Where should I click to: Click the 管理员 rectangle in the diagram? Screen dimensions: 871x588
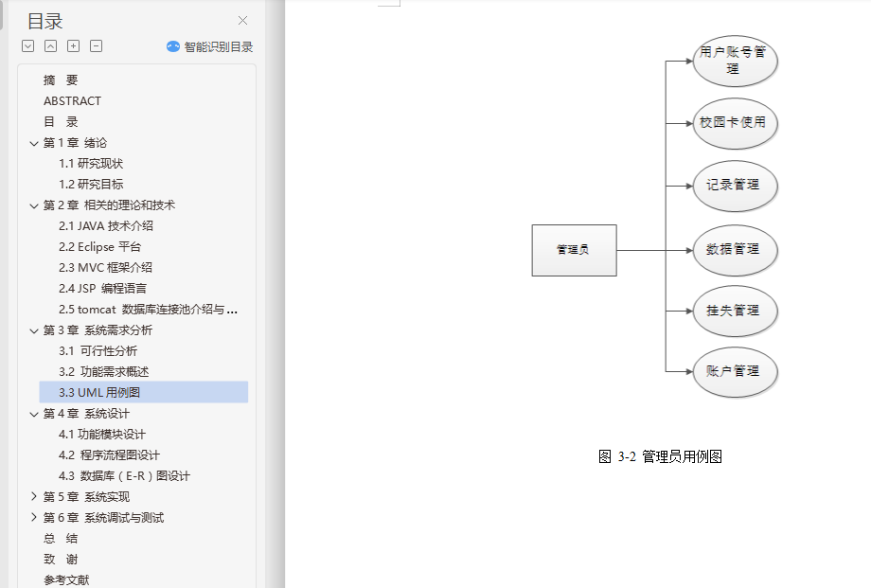[574, 250]
